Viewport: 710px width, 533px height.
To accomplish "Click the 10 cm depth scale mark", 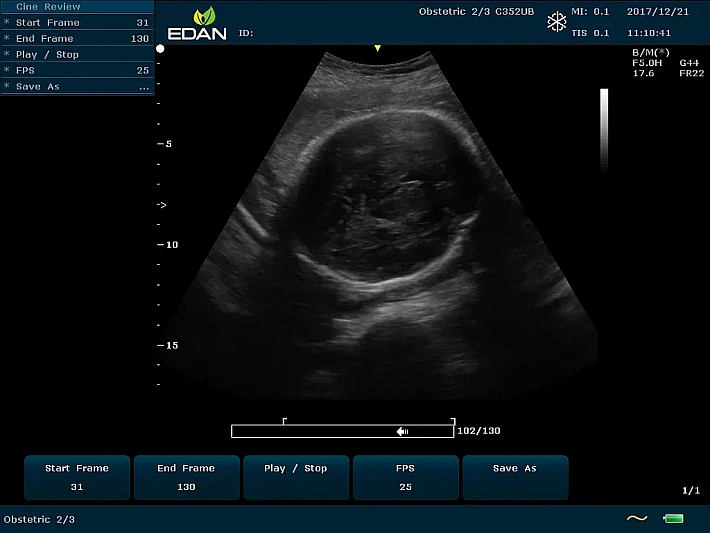I will click(168, 245).
